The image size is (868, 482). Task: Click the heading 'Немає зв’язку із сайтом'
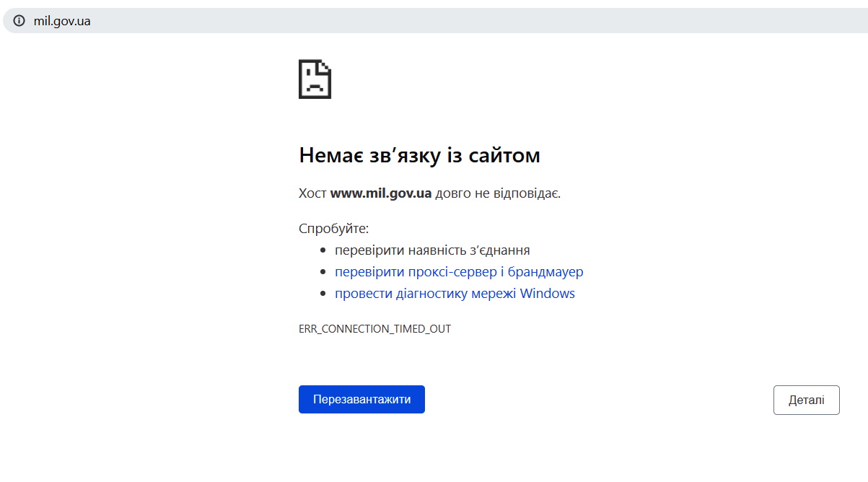coord(418,155)
